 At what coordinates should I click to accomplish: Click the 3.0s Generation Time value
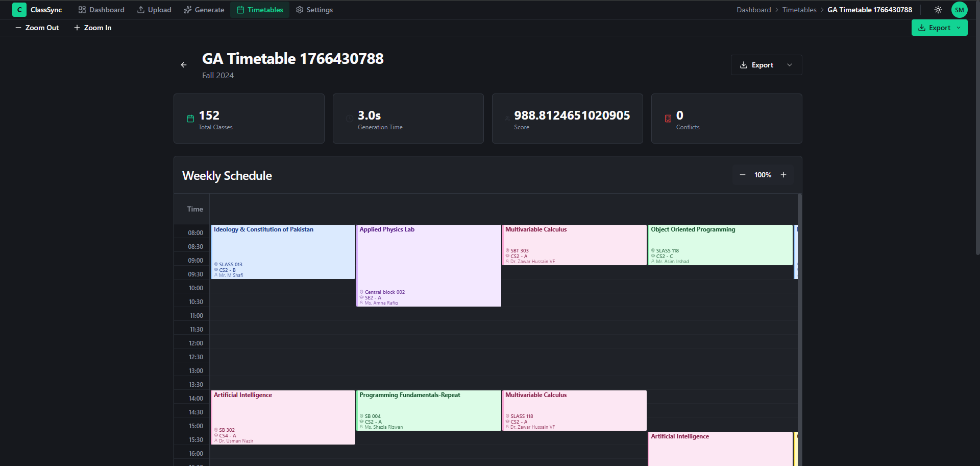[x=369, y=115]
